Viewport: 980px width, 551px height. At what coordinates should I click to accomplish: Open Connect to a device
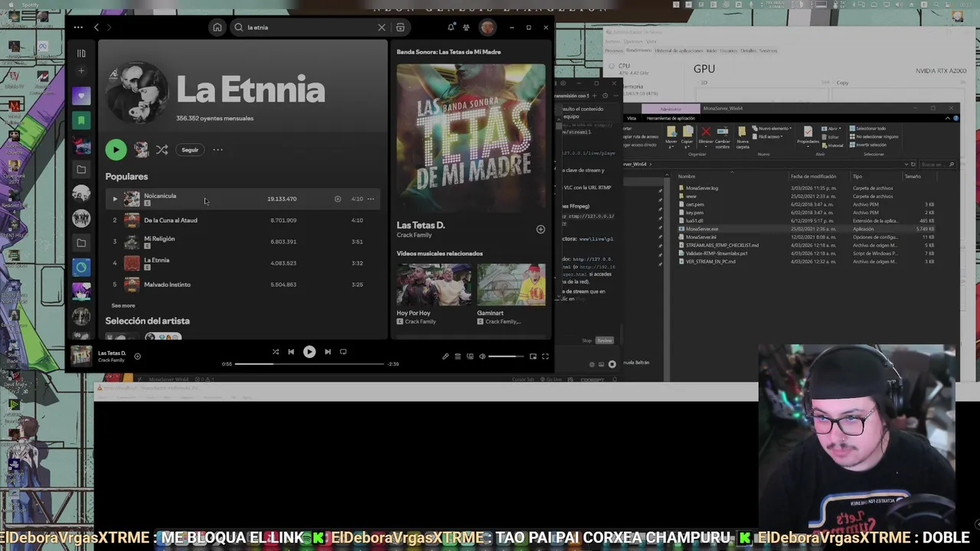(470, 357)
